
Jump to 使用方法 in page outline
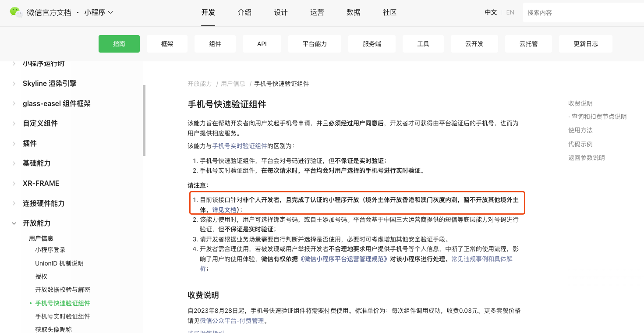pos(580,130)
